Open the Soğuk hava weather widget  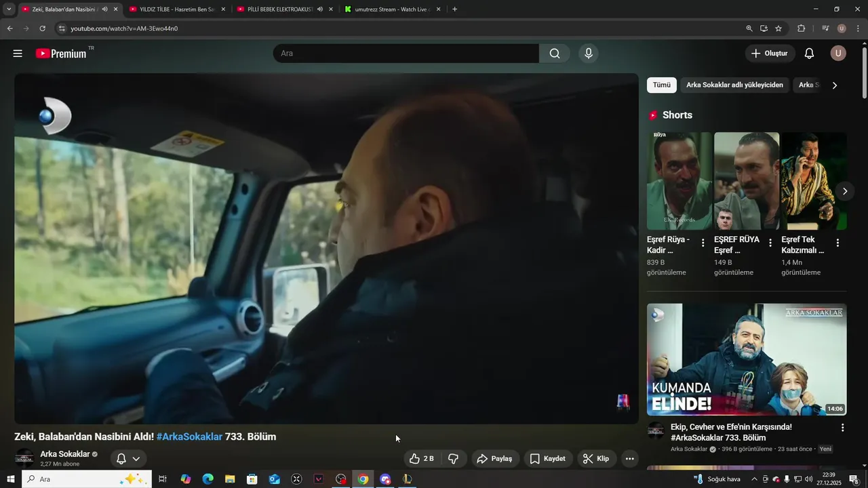(717, 479)
